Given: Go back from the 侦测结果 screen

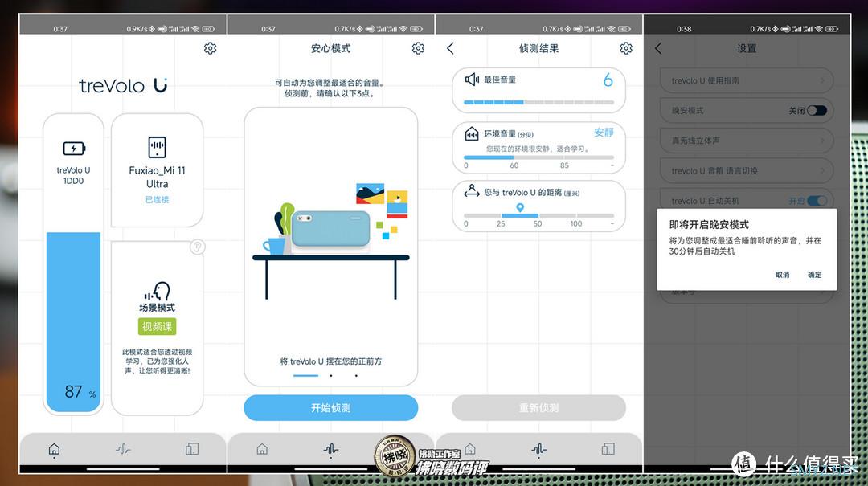Looking at the screenshot, I should (x=450, y=48).
